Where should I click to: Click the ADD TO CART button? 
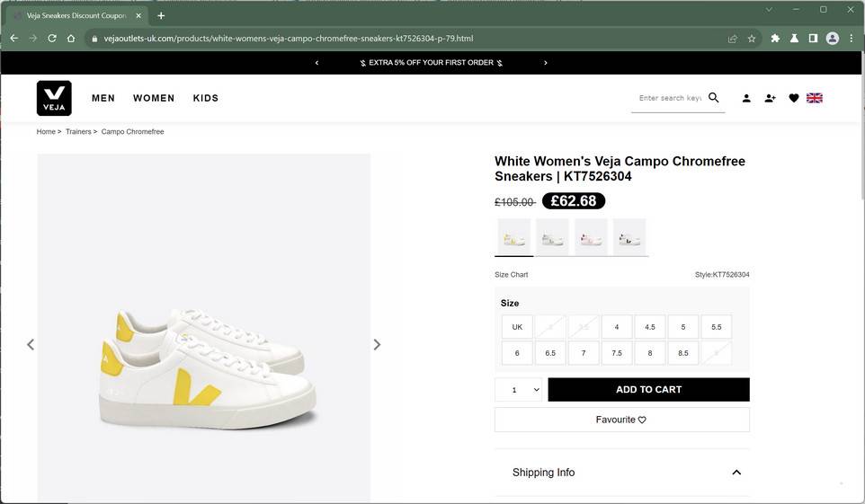pyautogui.click(x=648, y=390)
